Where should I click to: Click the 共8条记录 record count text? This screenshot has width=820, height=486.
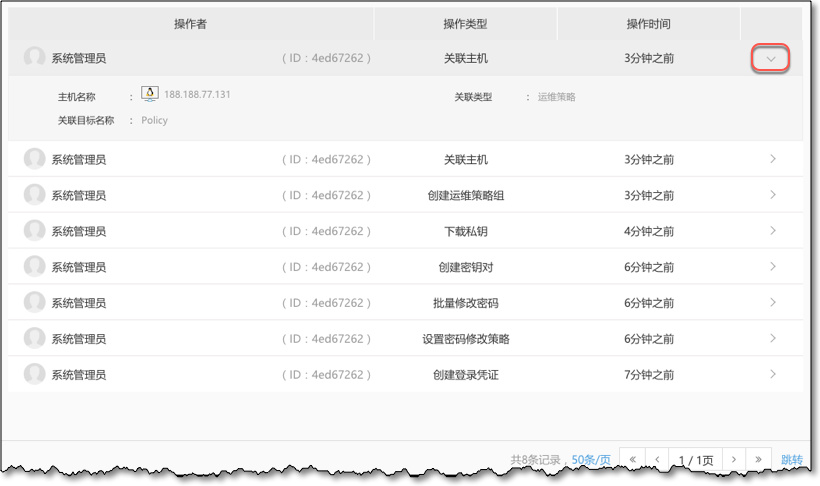535,460
